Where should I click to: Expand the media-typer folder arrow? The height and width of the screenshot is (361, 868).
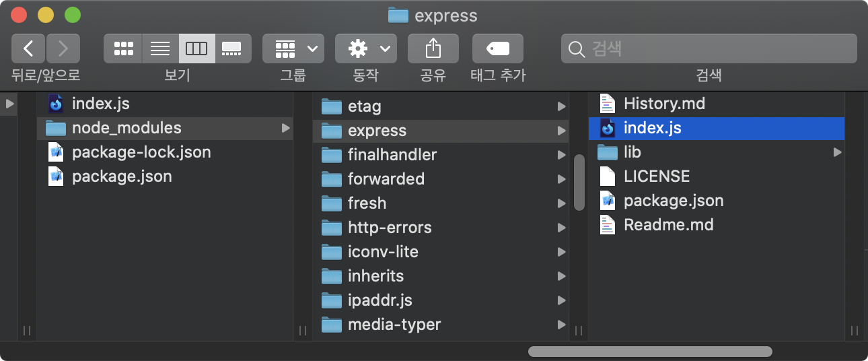tap(561, 325)
